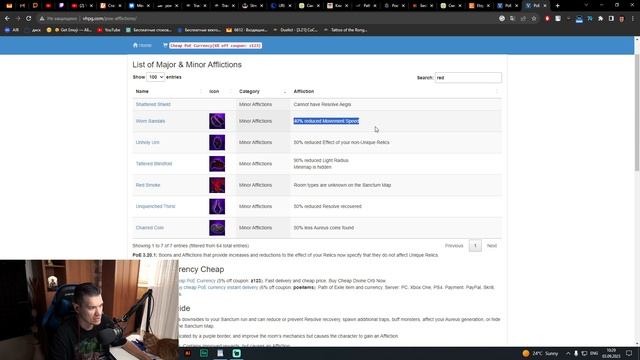Screen dimensions: 640x360
Task: Open the Charred Coin icon image
Action: coord(217,228)
